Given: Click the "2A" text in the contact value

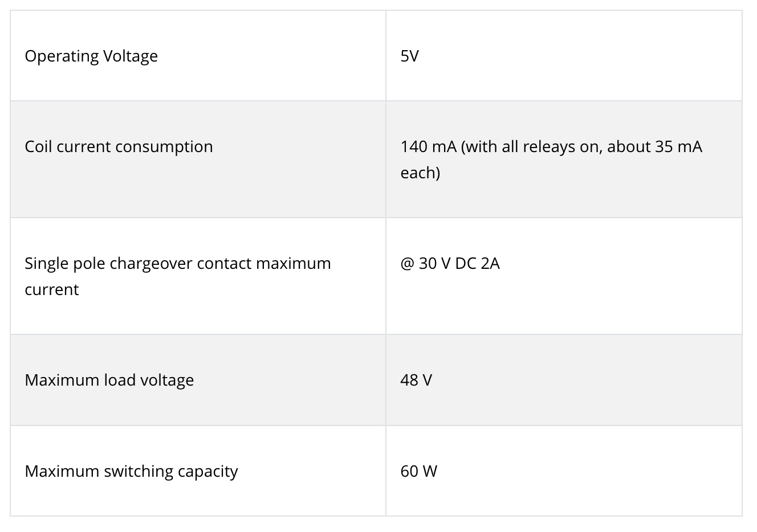Looking at the screenshot, I should [490, 263].
